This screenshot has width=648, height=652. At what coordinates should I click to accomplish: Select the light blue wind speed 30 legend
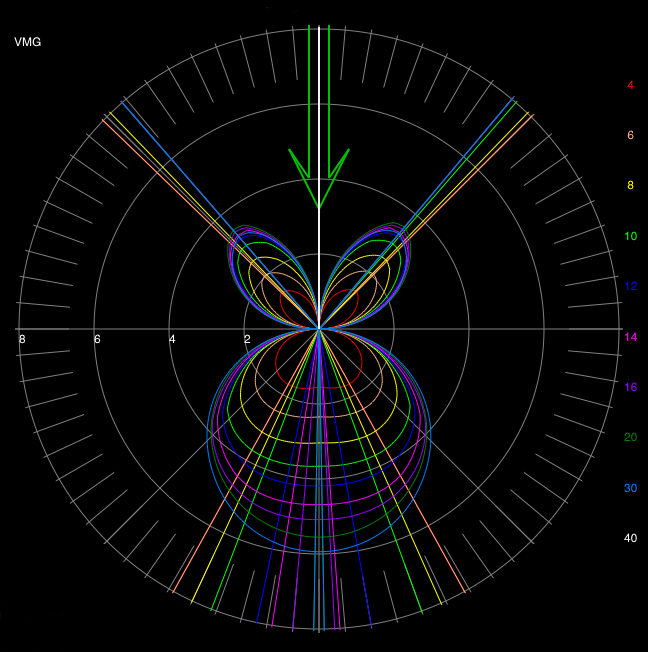pyautogui.click(x=631, y=488)
